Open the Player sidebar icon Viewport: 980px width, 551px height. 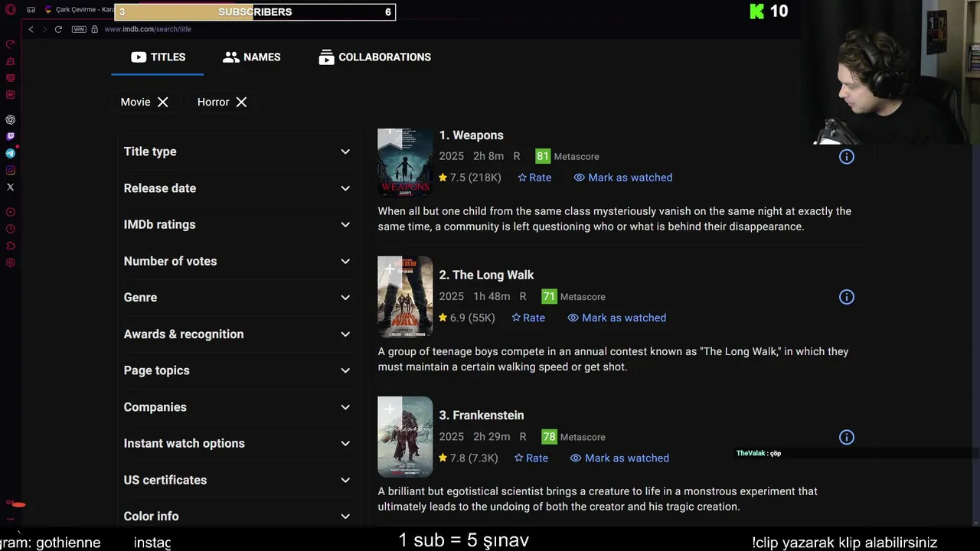point(11,213)
